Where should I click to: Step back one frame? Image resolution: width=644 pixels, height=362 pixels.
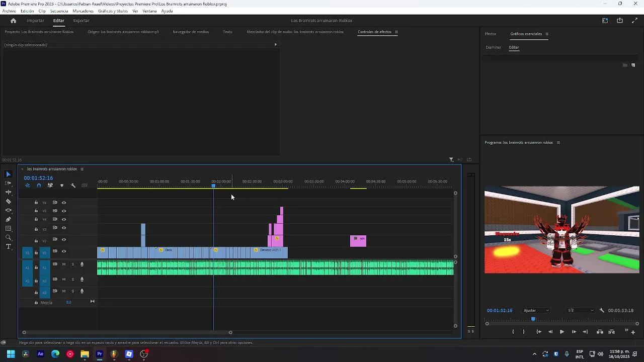click(550, 332)
